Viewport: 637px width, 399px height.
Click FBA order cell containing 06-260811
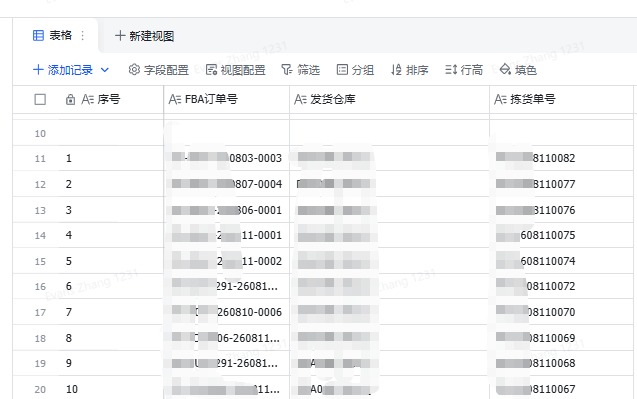pos(227,338)
